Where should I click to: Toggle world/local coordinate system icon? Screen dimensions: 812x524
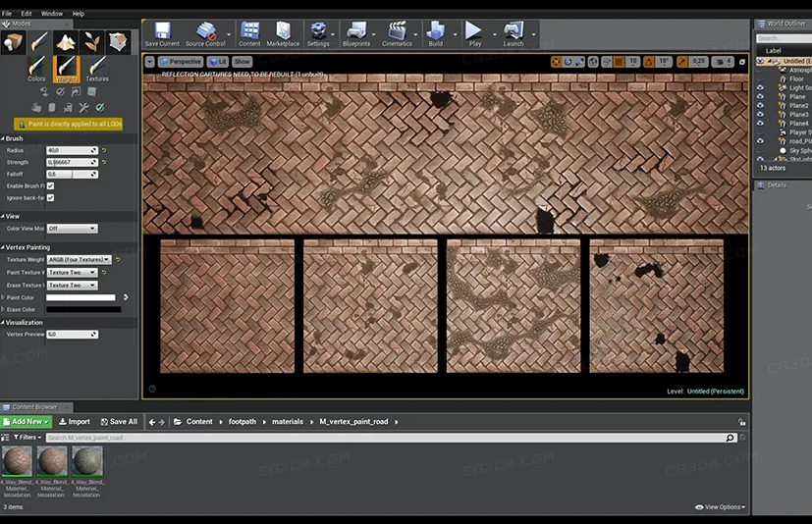click(x=593, y=62)
